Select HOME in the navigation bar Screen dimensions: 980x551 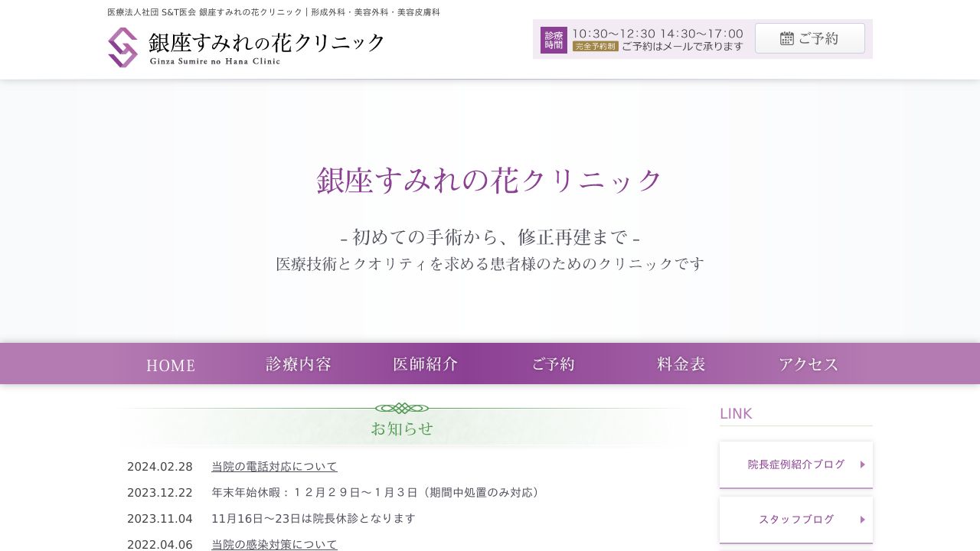170,365
